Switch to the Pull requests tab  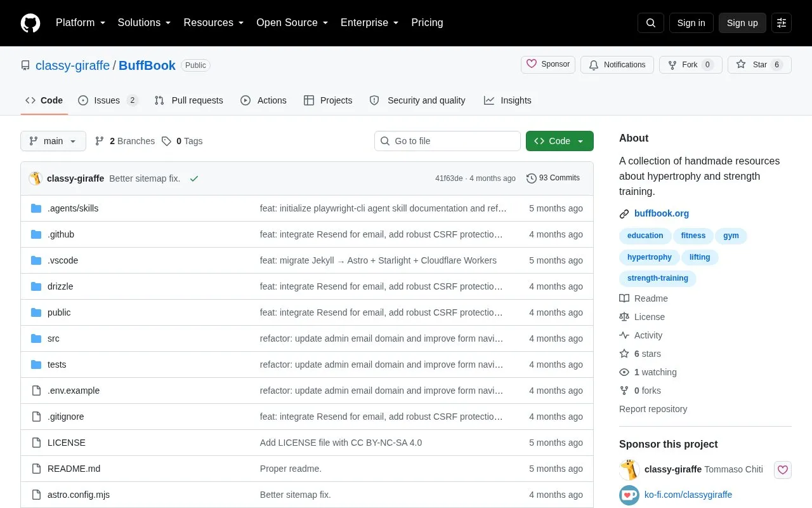tap(188, 100)
